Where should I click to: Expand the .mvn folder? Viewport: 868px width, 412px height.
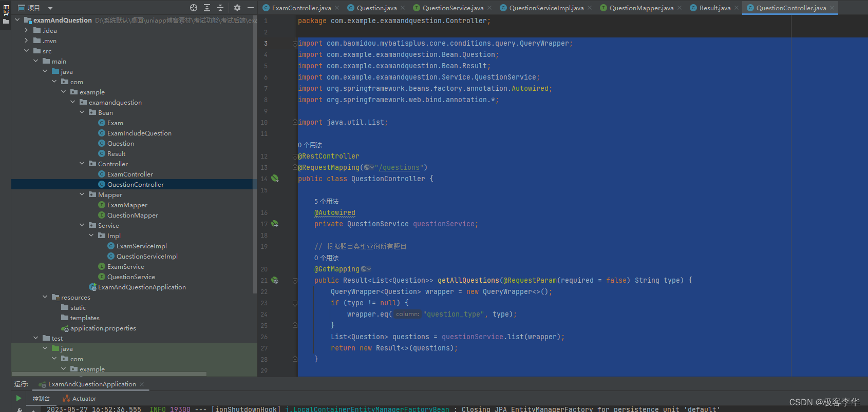[x=27, y=41]
